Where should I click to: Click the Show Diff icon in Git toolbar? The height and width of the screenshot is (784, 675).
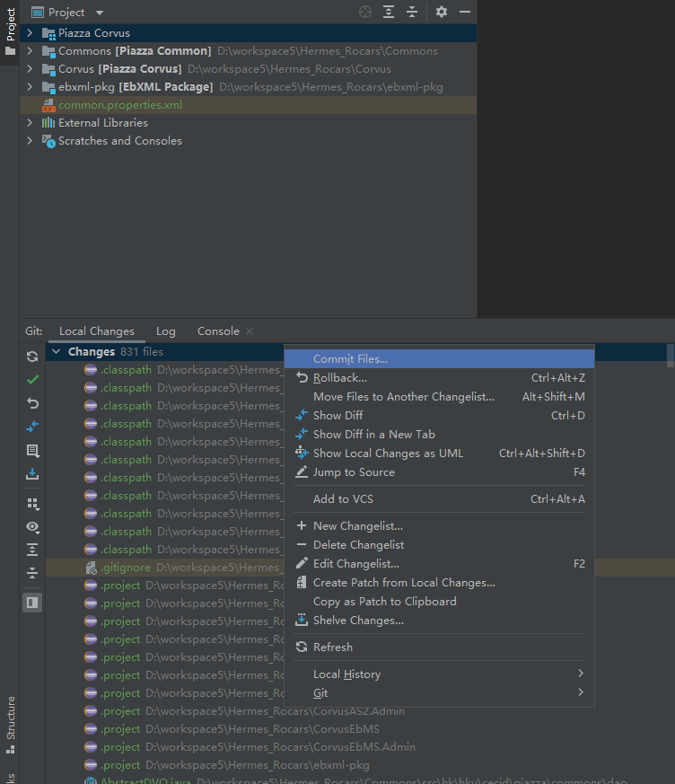(x=32, y=427)
